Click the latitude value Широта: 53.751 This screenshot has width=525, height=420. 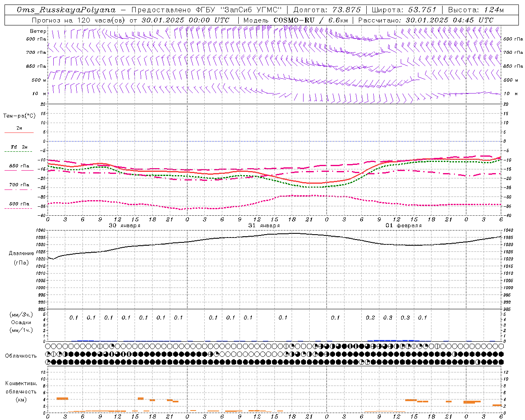404,10
